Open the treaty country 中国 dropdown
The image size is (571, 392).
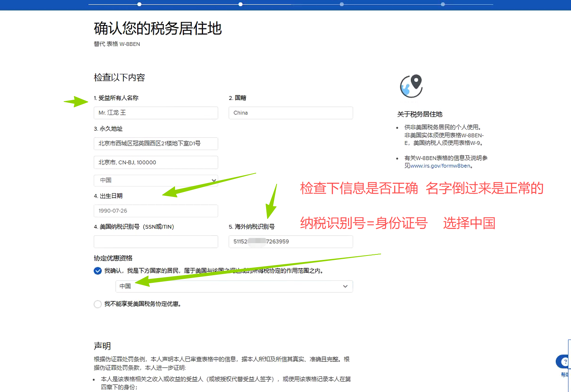pyautogui.click(x=234, y=286)
